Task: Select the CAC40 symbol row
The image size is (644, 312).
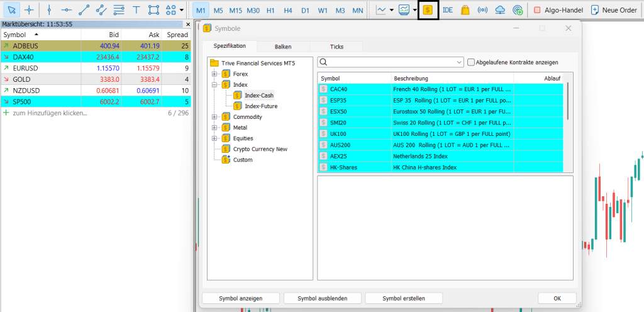Action: pyautogui.click(x=440, y=89)
